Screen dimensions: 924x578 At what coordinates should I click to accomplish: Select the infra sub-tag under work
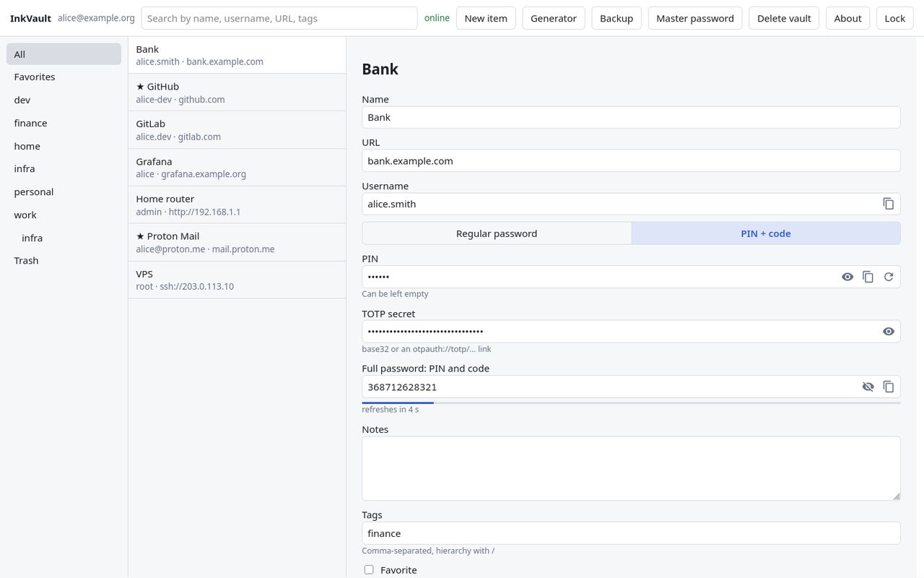click(x=64, y=238)
